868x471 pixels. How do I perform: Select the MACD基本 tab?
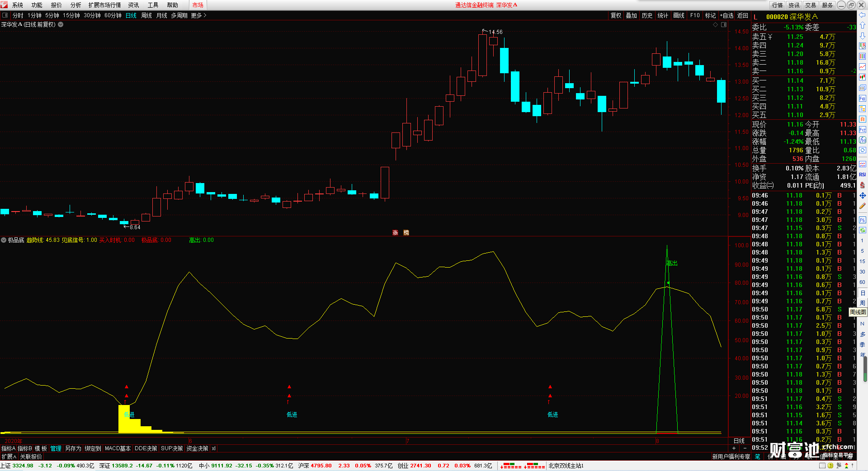click(x=118, y=448)
